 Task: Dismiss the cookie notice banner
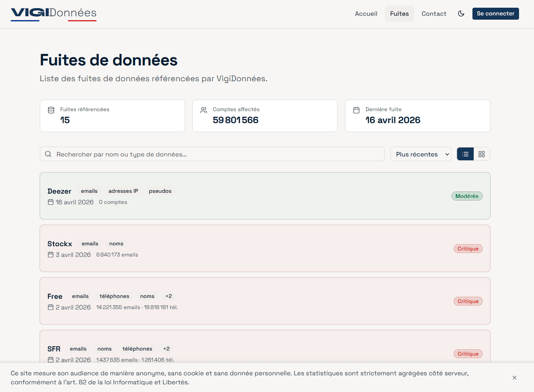[514, 377]
